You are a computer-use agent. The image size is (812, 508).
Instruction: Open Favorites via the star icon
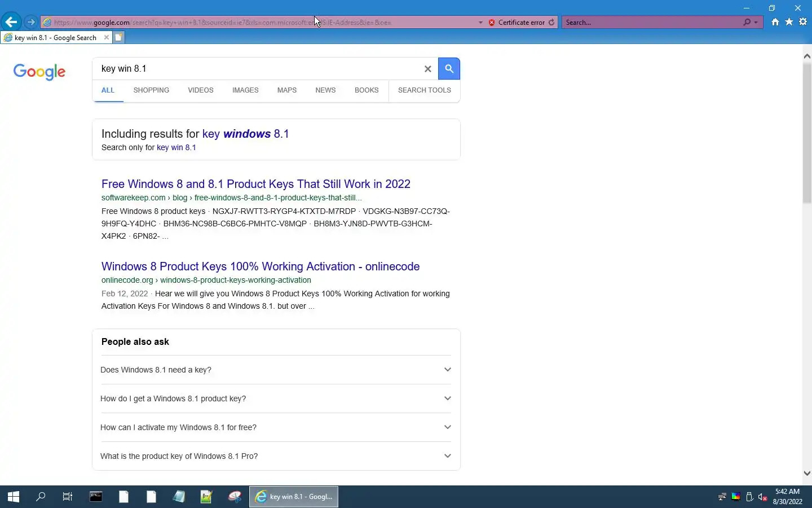click(789, 22)
